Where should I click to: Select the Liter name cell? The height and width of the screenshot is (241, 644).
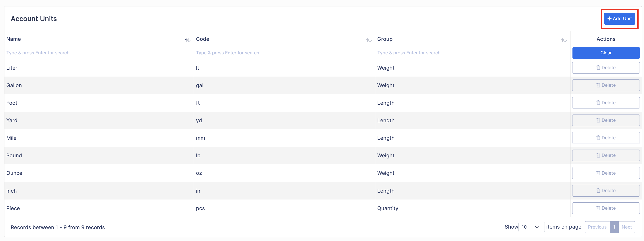(99, 68)
